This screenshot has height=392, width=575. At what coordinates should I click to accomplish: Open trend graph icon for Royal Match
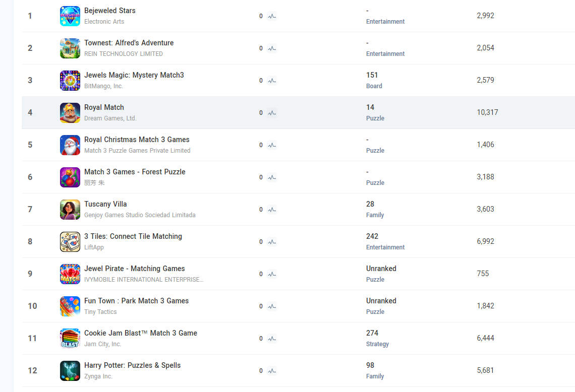[272, 113]
